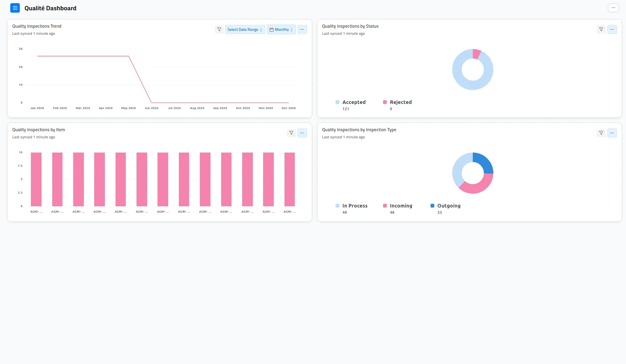Click filter icon on Inspections by Status
The height and width of the screenshot is (364, 626).
point(601,30)
